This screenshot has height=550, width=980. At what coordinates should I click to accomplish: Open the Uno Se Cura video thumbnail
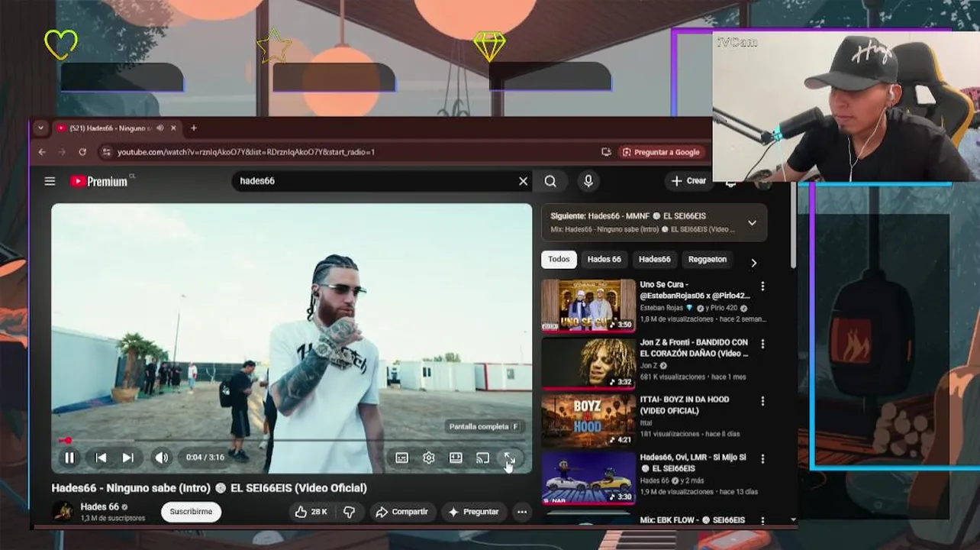tap(588, 306)
